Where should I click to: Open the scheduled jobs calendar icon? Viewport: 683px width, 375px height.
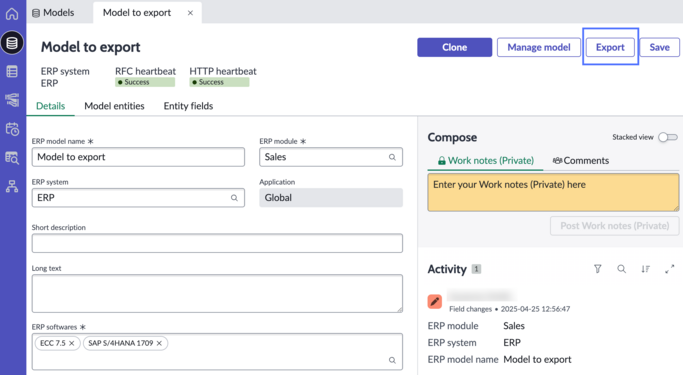[x=12, y=129]
